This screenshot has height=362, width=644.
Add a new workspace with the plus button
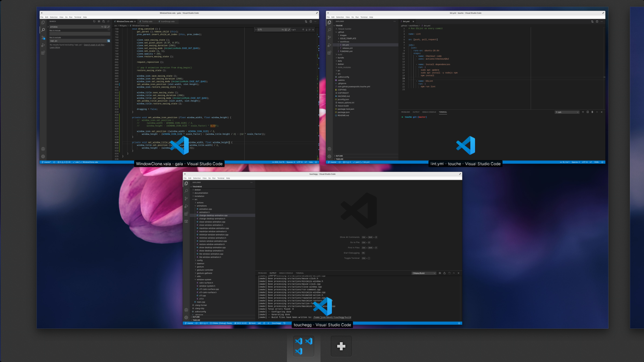tap(341, 346)
